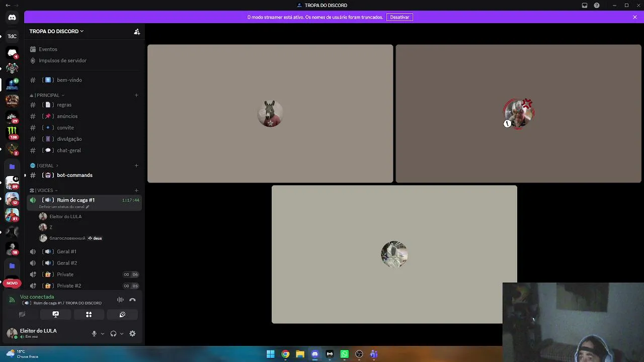This screenshot has width=644, height=362.
Task: Open WhatsApp from the taskbar
Action: pyautogui.click(x=344, y=354)
